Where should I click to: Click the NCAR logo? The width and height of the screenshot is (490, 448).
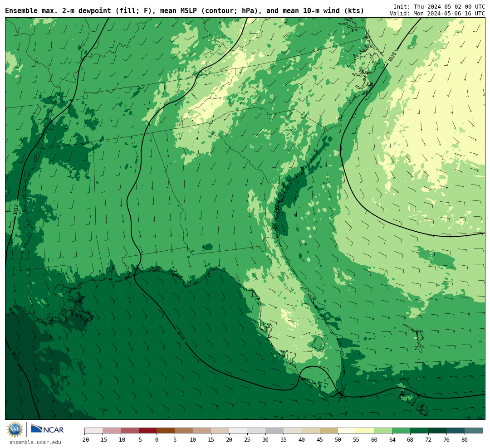click(x=47, y=430)
